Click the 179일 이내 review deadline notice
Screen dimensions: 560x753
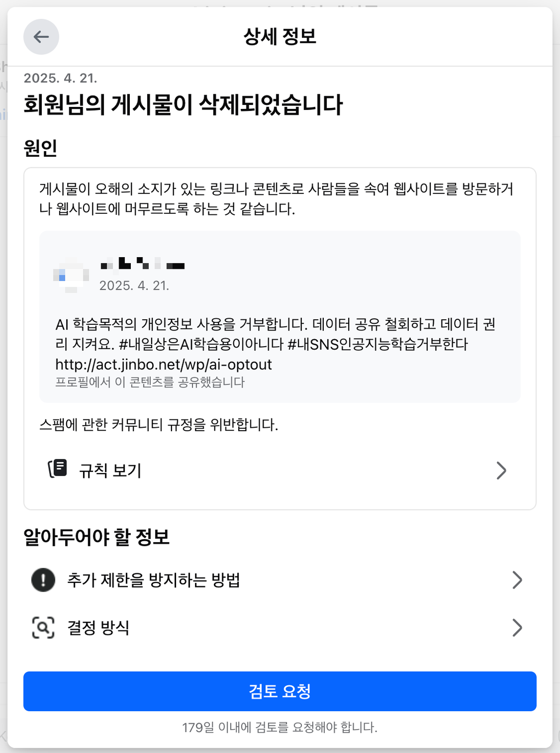pyautogui.click(x=279, y=727)
